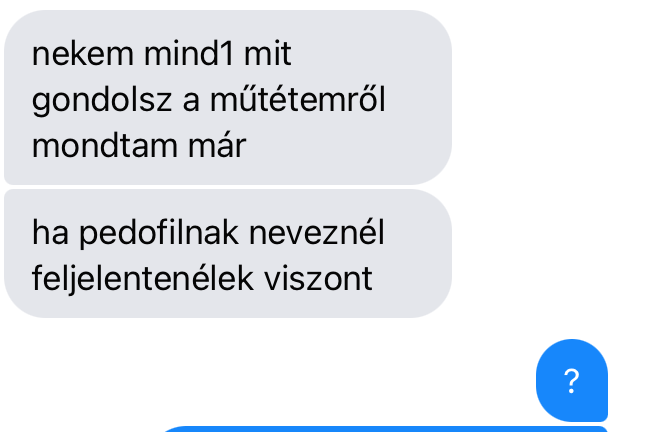Click the word 'mind1' in first message
The width and height of the screenshot is (648, 432).
pyautogui.click(x=188, y=54)
